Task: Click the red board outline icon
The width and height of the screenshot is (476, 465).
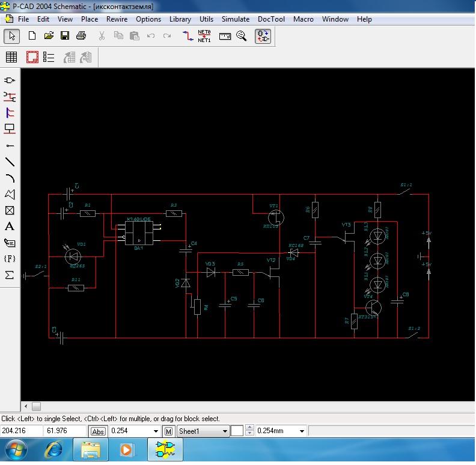Action: tap(32, 57)
